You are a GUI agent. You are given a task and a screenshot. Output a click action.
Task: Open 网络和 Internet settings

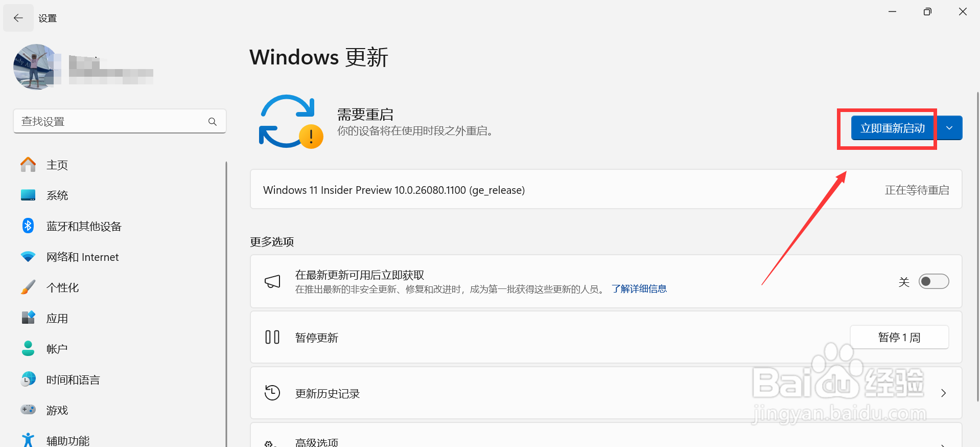tap(83, 257)
